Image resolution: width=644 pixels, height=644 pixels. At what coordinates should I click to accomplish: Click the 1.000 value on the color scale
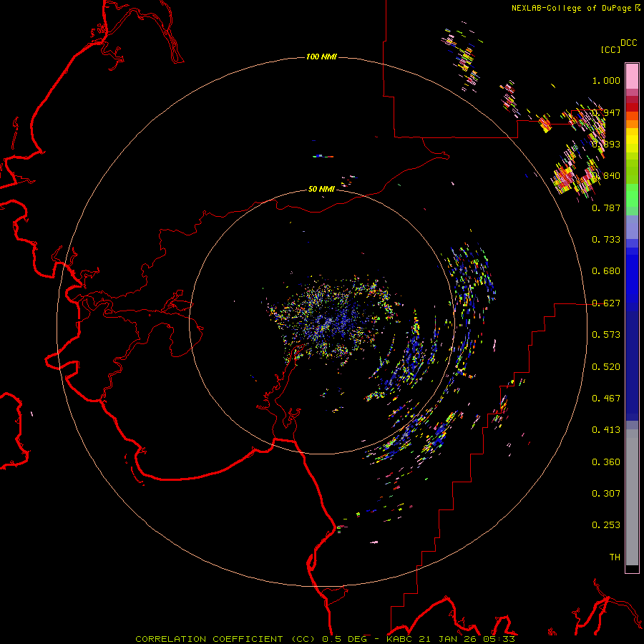click(606, 80)
